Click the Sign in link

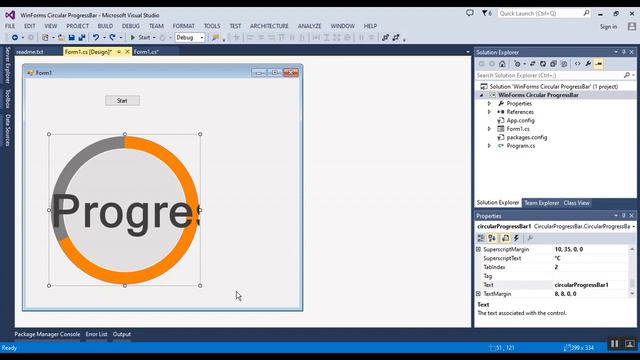[609, 27]
